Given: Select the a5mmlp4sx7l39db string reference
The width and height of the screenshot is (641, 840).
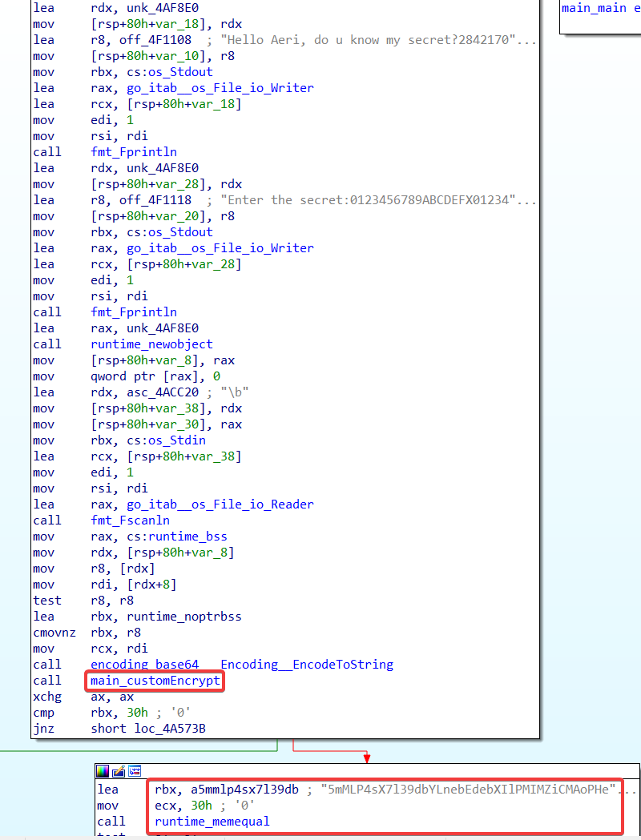Looking at the screenshot, I should point(232,789).
